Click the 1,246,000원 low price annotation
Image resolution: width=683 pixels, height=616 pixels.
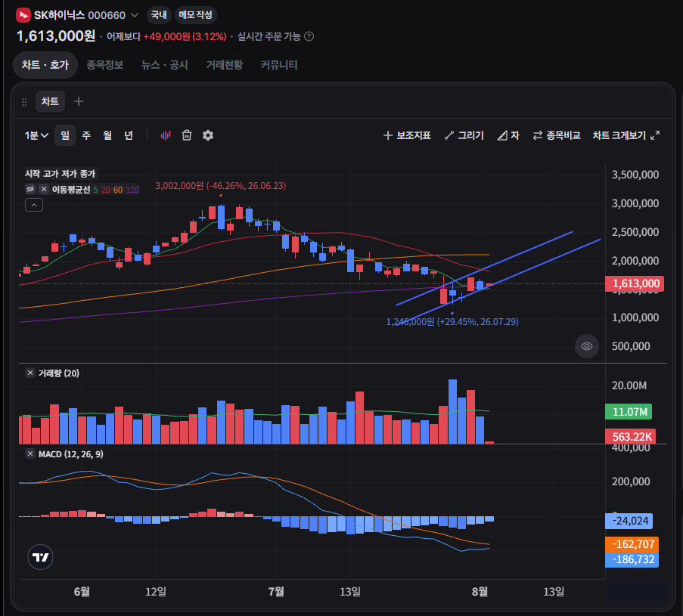[x=452, y=322]
